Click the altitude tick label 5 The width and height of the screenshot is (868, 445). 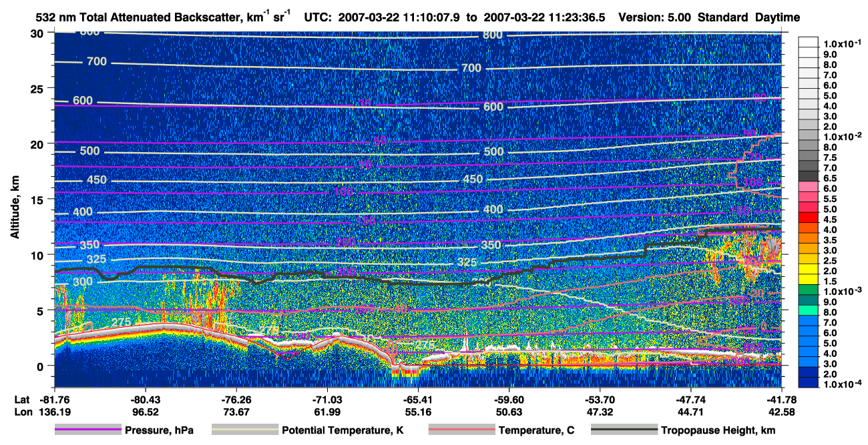coord(41,310)
